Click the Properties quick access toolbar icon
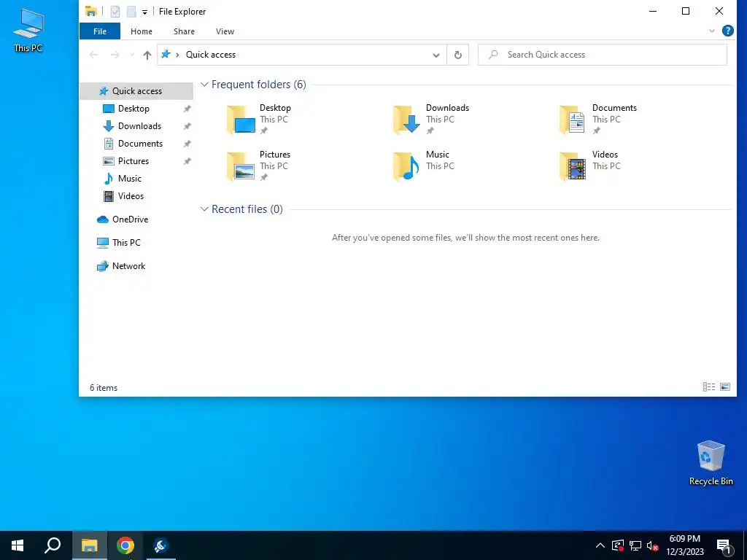Screen dimensions: 747x560 115,12
